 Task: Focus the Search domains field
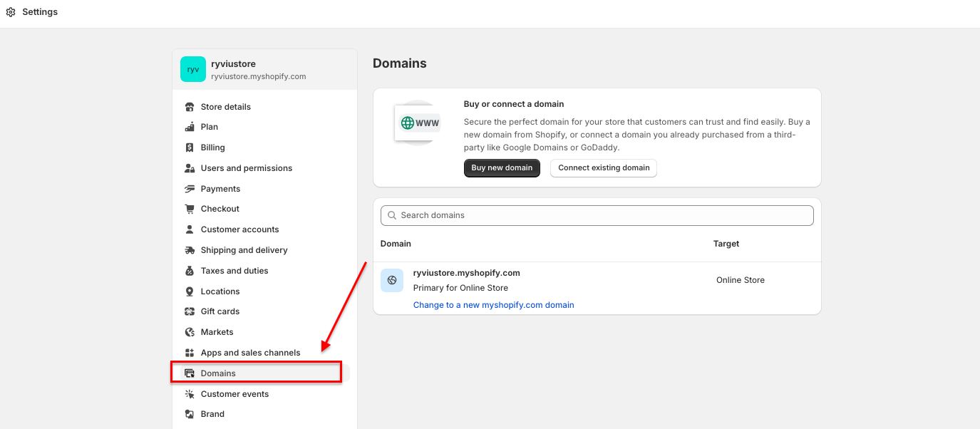[597, 215]
